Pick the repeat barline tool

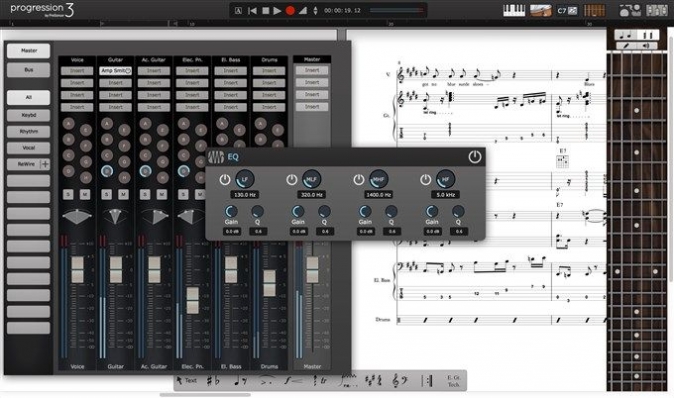click(427, 380)
